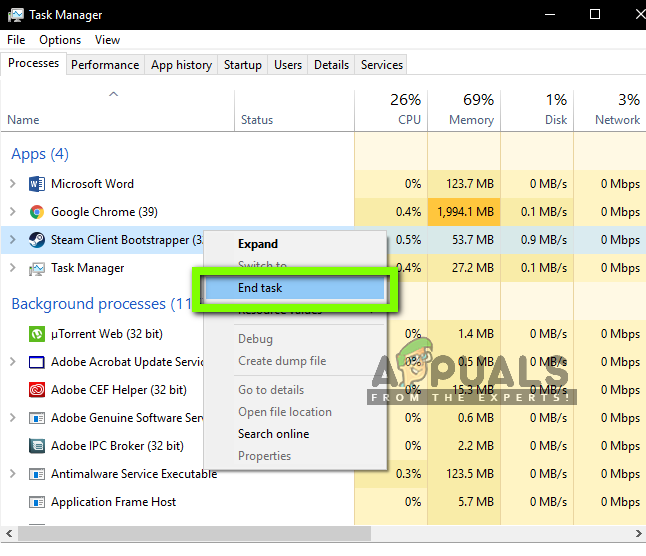Click the Adobe Acrobat Update Service icon
Viewport: 646px width, 556px height.
37,362
